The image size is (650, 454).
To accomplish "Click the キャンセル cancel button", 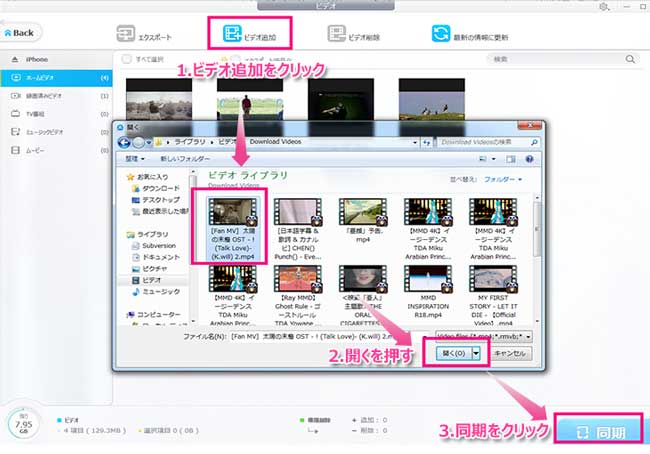I will click(510, 353).
